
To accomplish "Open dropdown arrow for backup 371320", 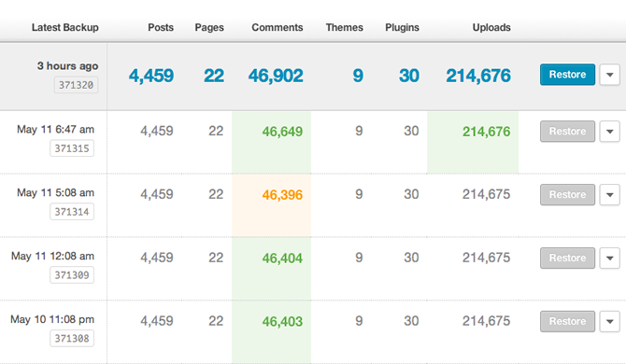I will pyautogui.click(x=609, y=75).
